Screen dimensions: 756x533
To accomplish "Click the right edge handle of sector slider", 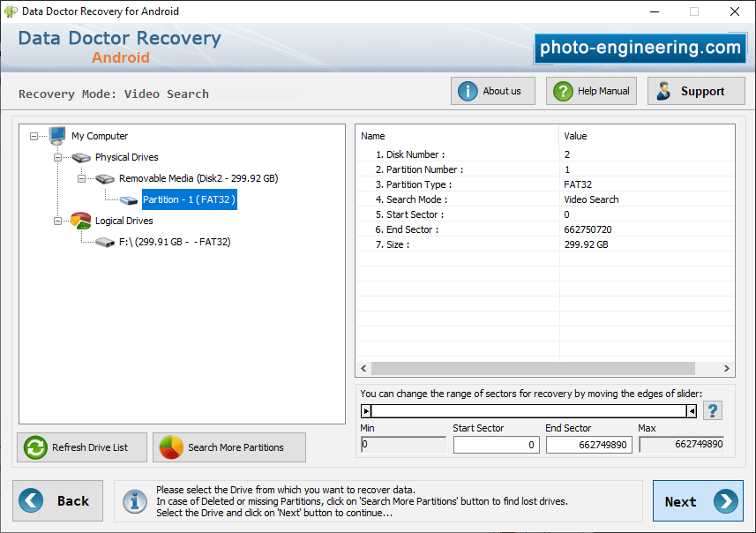I will pyautogui.click(x=692, y=411).
